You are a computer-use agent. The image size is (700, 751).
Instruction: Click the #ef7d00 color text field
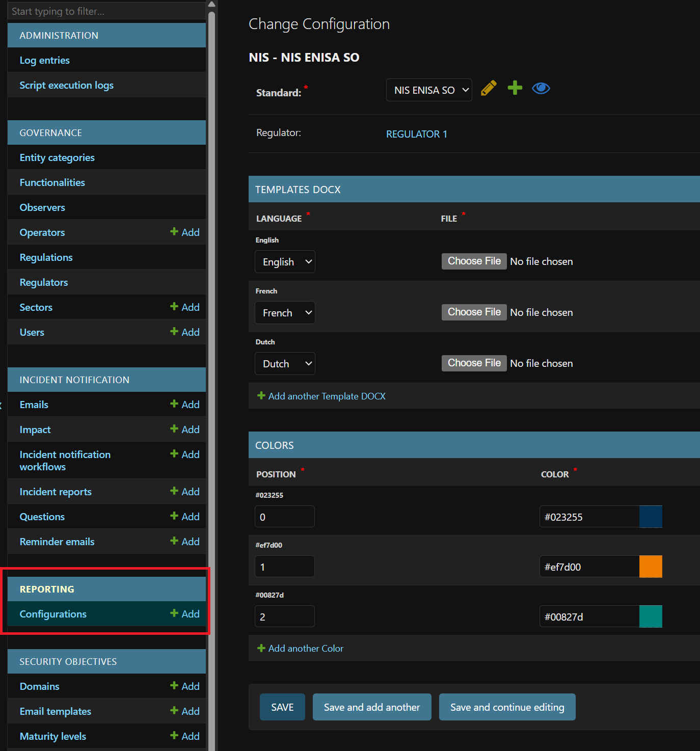point(589,567)
